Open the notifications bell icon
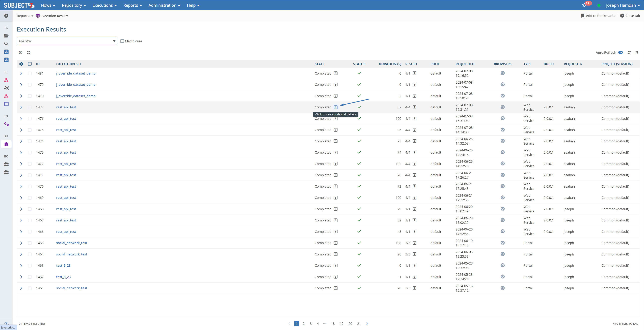 [x=584, y=5]
